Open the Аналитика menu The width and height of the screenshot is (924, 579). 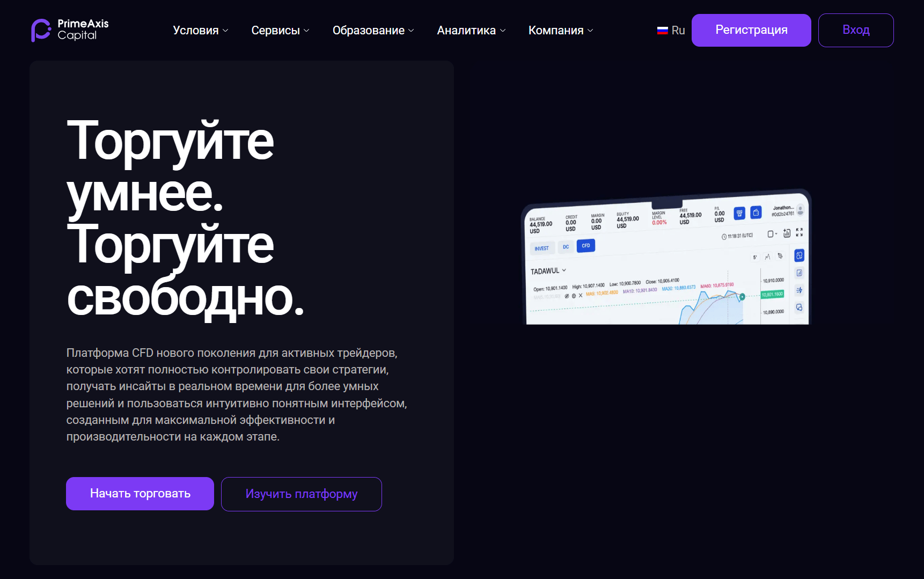[471, 31]
